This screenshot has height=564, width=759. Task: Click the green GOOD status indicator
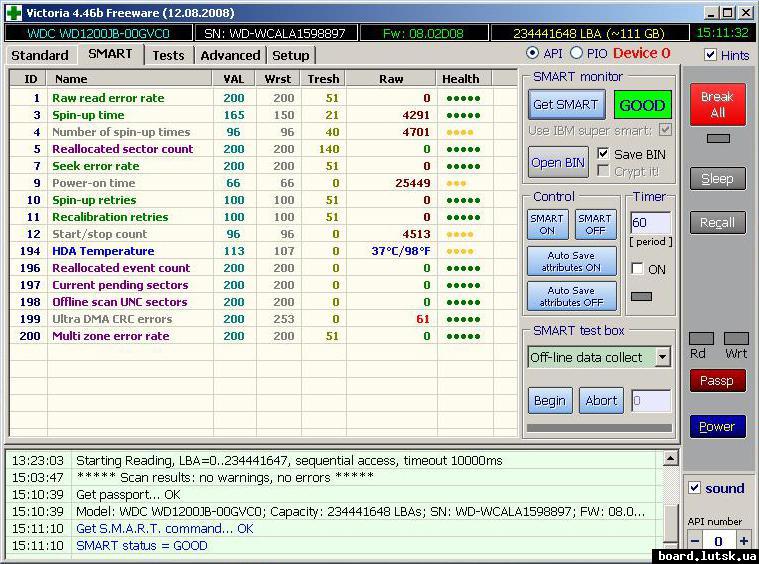pyautogui.click(x=642, y=105)
